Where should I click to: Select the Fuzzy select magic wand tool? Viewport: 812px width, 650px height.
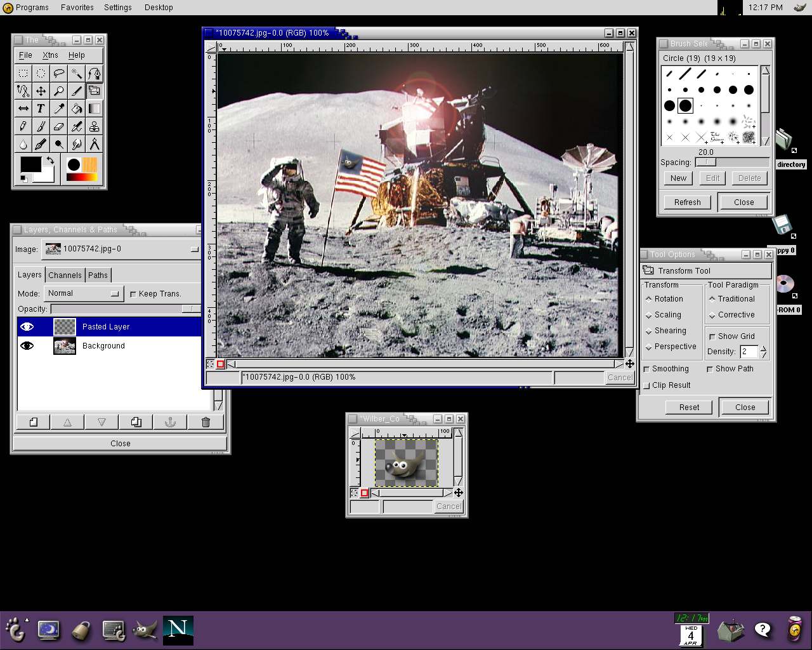(x=76, y=73)
